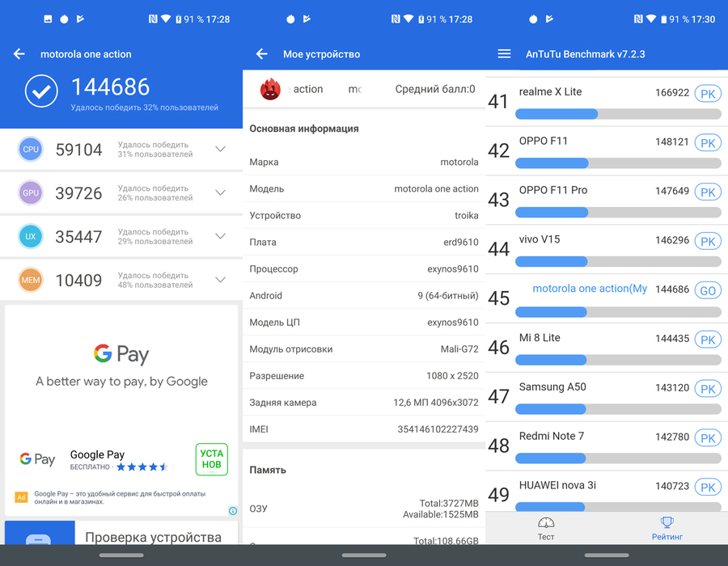This screenshot has width=728, height=566.
Task: Tap navigation pill under left screen
Action: point(121,555)
